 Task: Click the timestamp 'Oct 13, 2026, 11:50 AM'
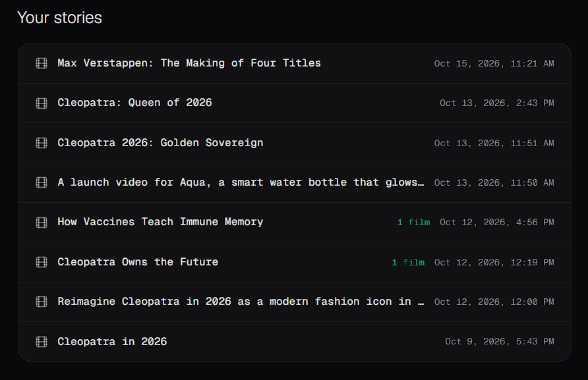494,182
